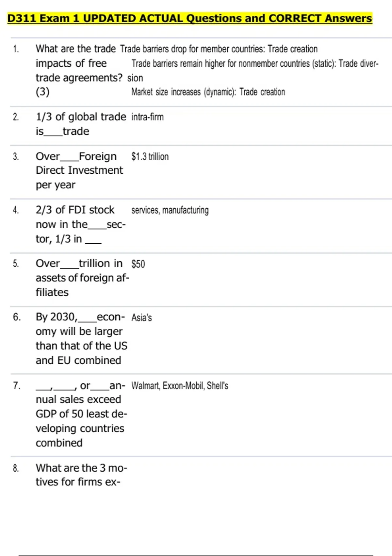Select the free trade agreements question text
This screenshot has width=392, height=556.
coord(78,70)
